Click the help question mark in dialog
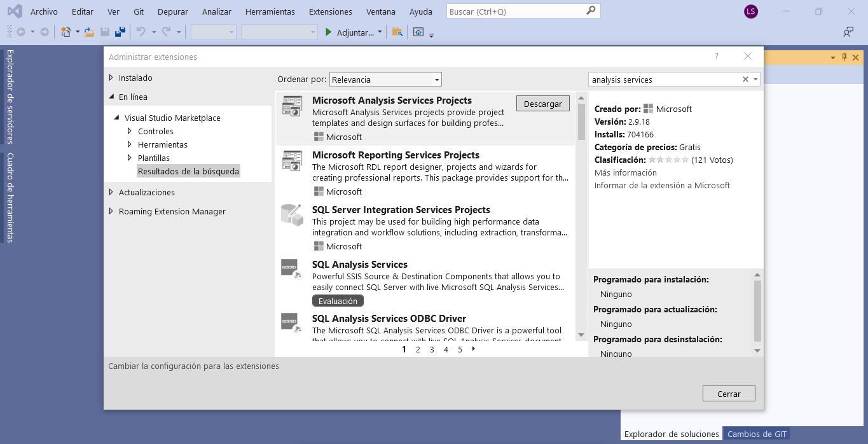Image resolution: width=868 pixels, height=444 pixels. point(717,57)
